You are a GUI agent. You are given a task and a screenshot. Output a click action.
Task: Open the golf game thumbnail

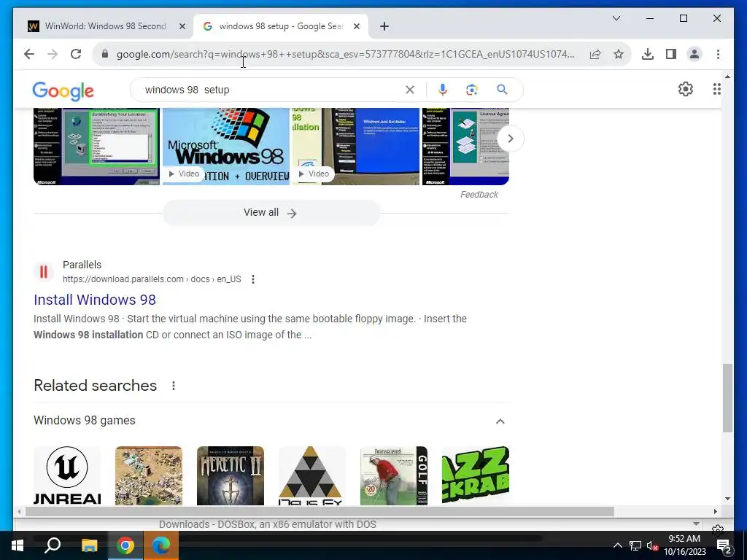tap(393, 475)
